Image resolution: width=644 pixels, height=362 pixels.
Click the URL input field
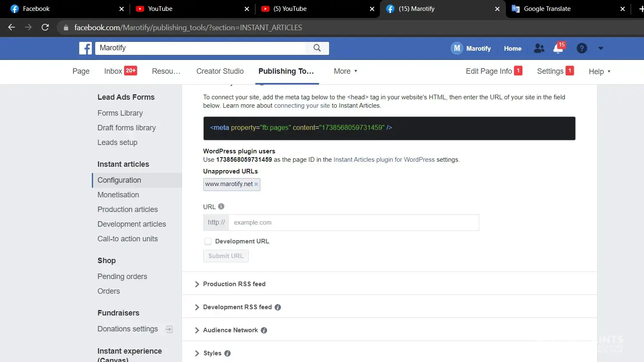point(353,222)
